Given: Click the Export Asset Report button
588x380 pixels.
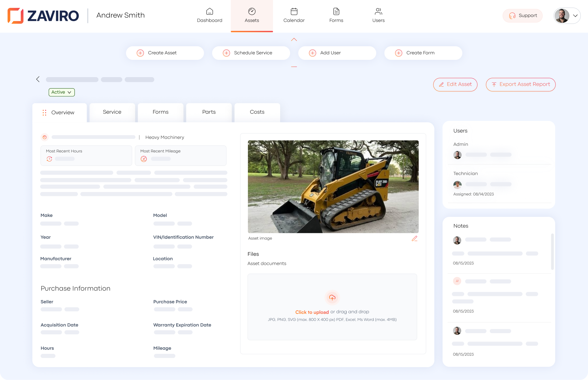Looking at the screenshot, I should 521,84.
